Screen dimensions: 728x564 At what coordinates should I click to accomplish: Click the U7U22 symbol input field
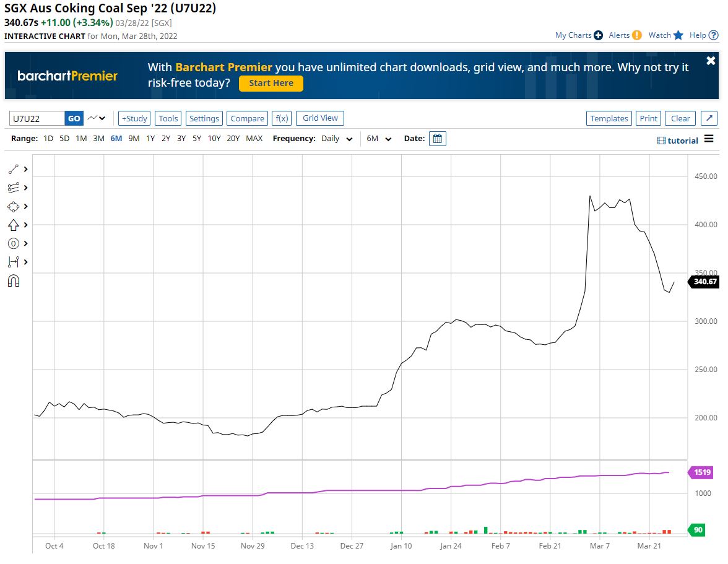tap(37, 118)
